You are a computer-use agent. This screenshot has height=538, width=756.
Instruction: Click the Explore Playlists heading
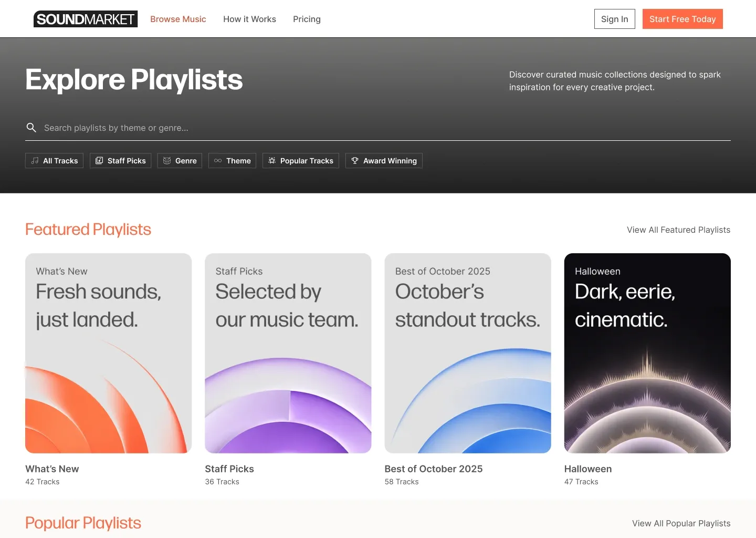[134, 80]
